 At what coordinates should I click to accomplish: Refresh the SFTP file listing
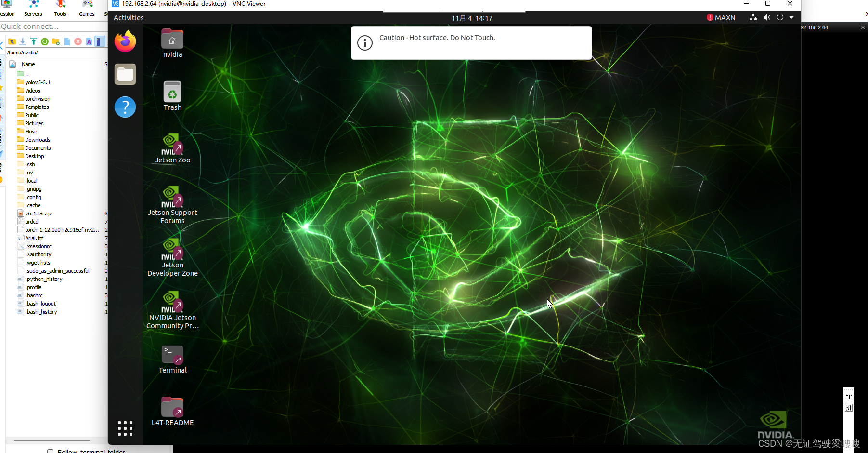pyautogui.click(x=44, y=41)
